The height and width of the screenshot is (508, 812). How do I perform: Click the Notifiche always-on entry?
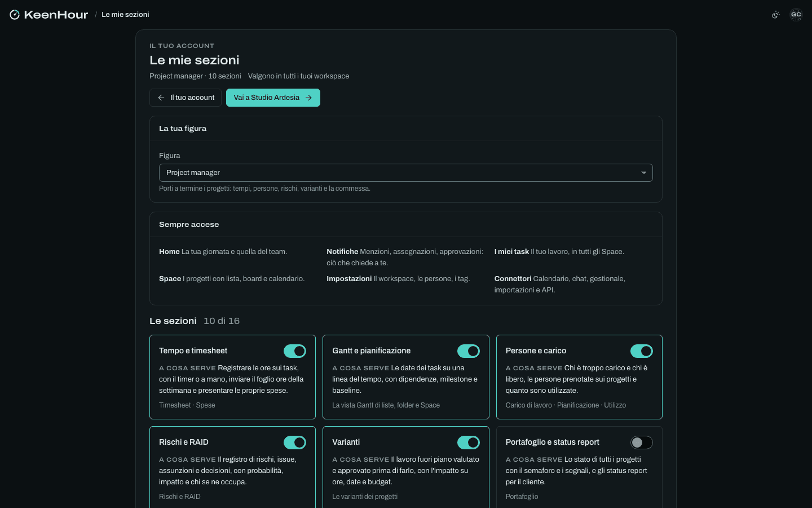coord(405,257)
